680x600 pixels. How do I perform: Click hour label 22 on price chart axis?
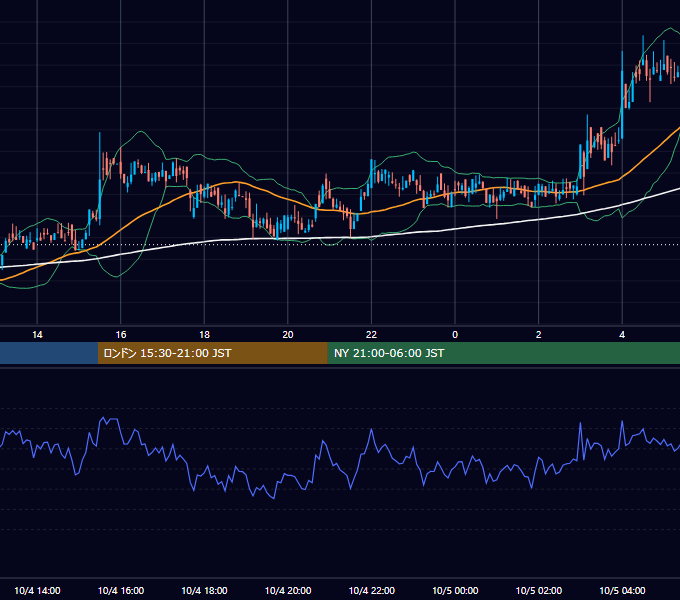coord(371,335)
